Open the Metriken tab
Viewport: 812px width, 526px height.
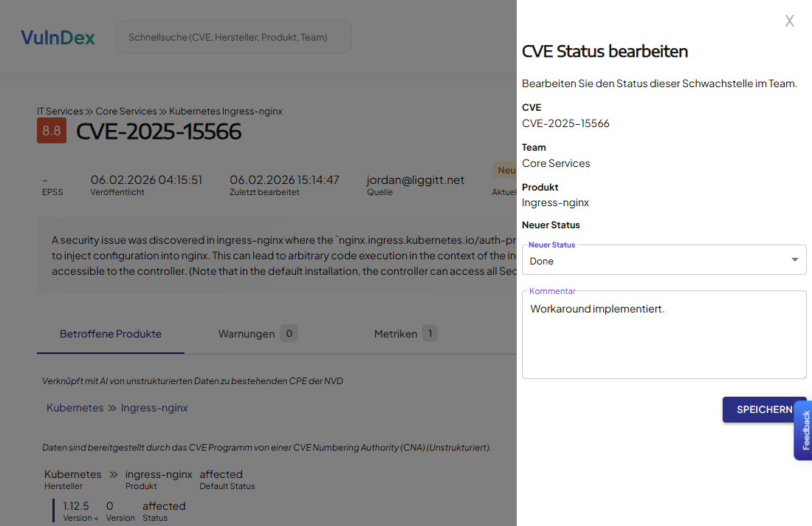(395, 333)
